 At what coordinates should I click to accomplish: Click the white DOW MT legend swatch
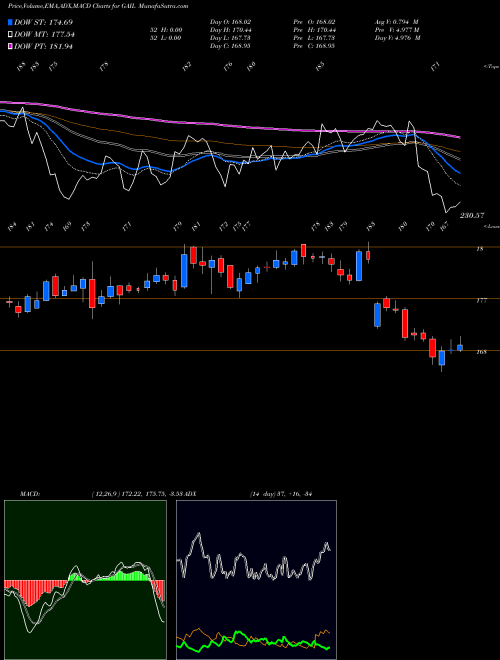pyautogui.click(x=10, y=34)
